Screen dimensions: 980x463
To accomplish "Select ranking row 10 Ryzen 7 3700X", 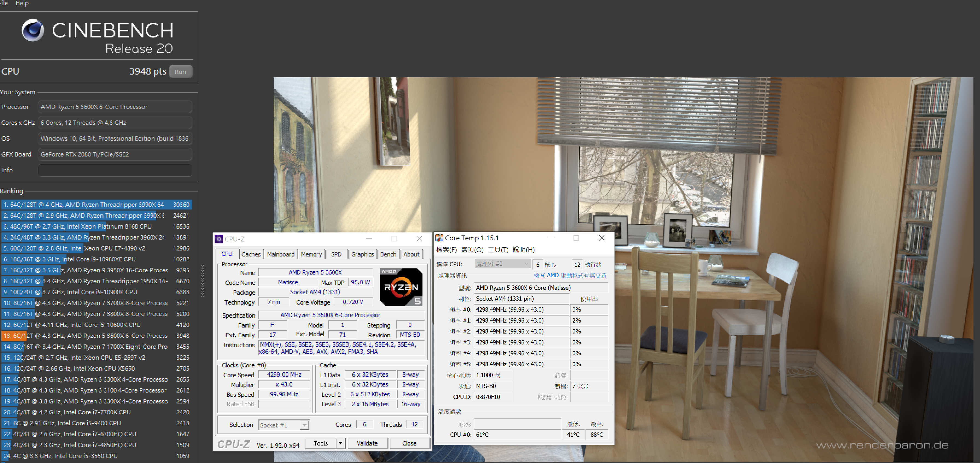I will click(x=96, y=303).
